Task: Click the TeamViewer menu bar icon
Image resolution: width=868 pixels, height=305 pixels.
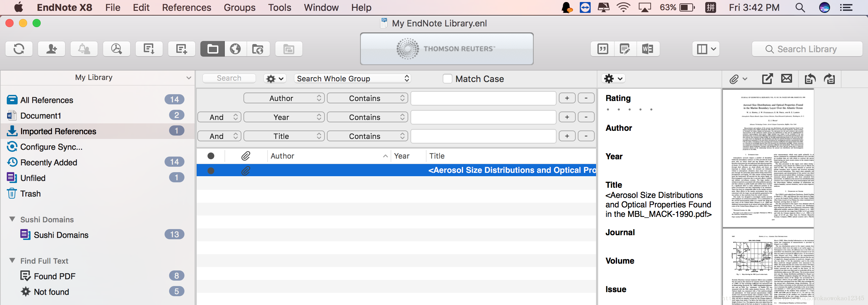Action: (585, 7)
